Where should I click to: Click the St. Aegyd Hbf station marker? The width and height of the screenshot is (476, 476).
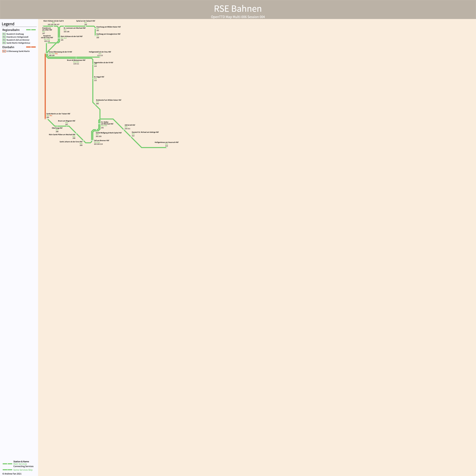[93, 79]
